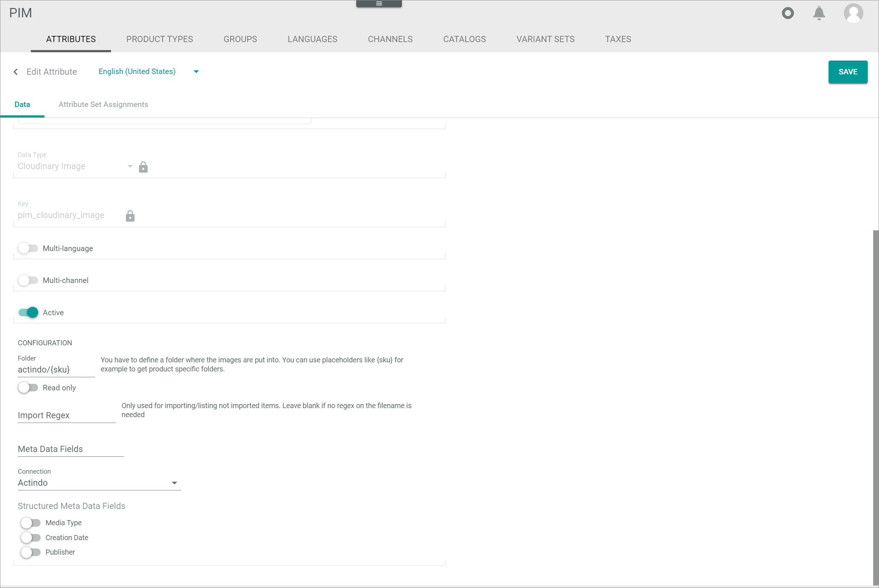Click the notification bell icon
Screen dimensions: 879x588
(819, 13)
